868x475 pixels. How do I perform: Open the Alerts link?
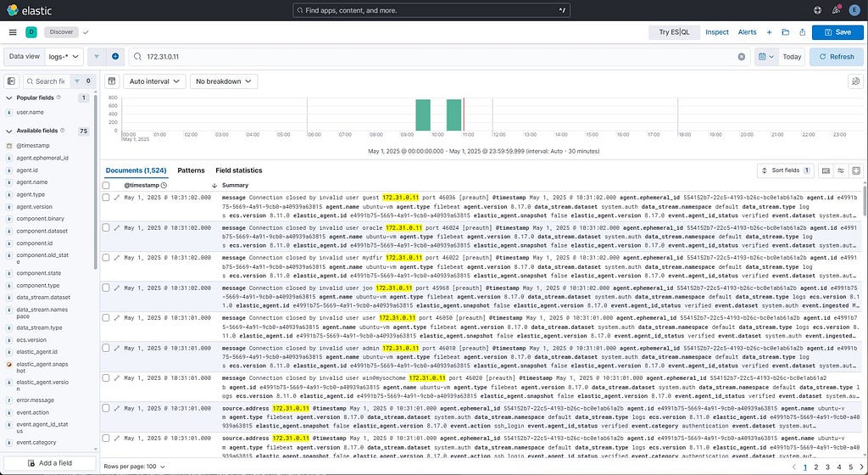click(747, 32)
